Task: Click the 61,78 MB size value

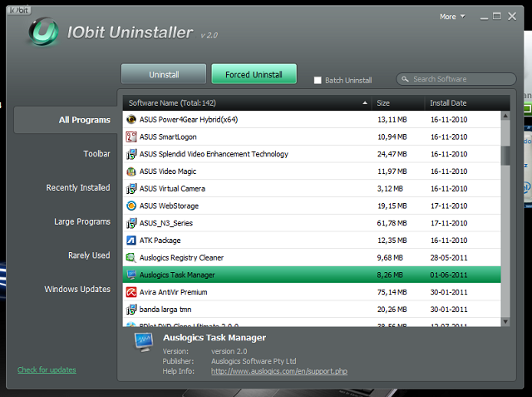Action: pos(392,223)
